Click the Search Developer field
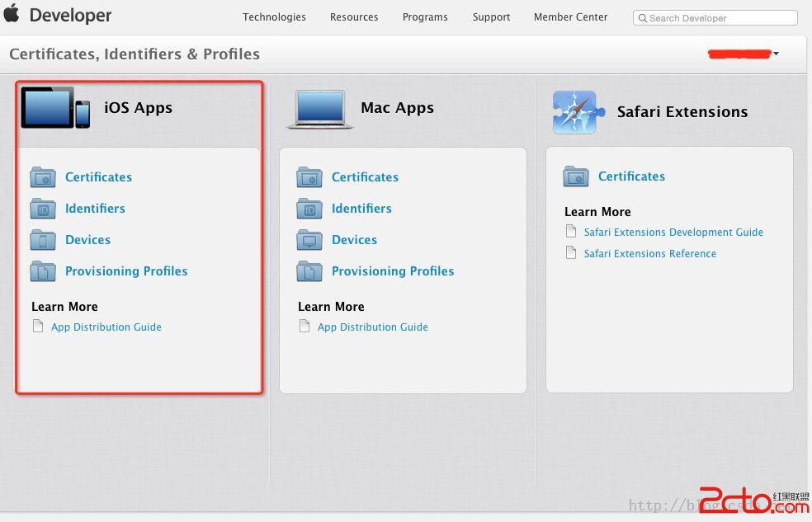The image size is (812, 522). 715,18
